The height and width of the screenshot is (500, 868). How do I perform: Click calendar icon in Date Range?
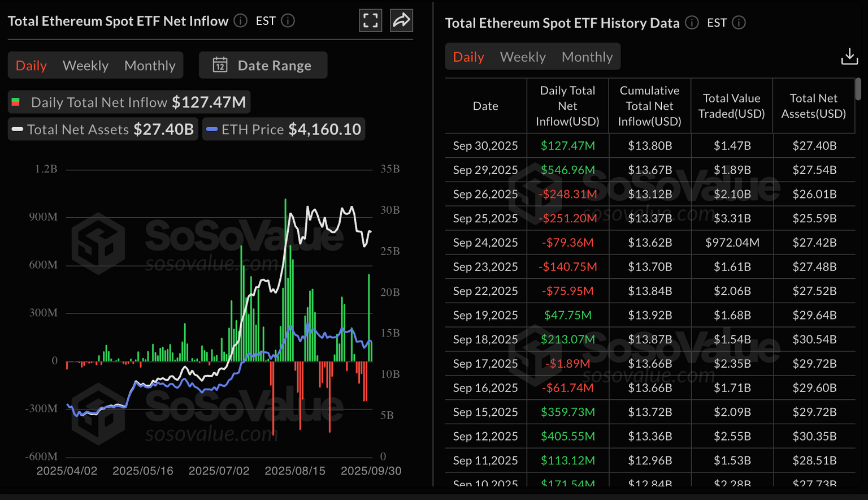[x=220, y=65]
